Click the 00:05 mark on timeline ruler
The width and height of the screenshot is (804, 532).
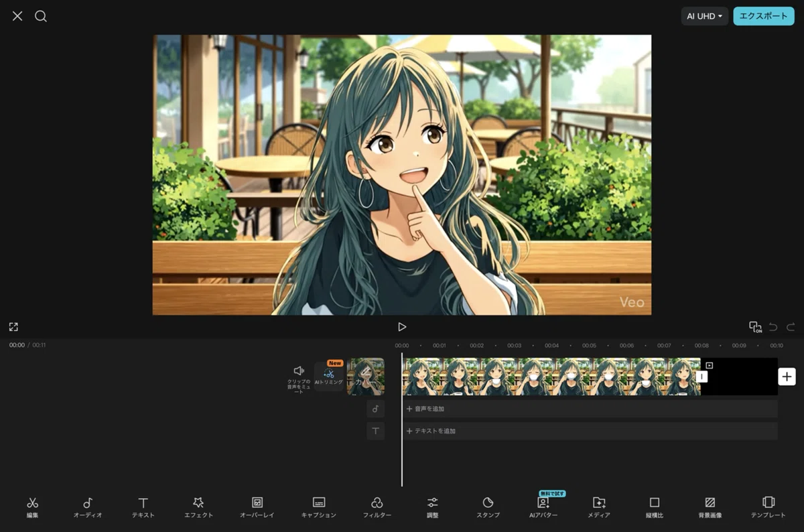[589, 346]
